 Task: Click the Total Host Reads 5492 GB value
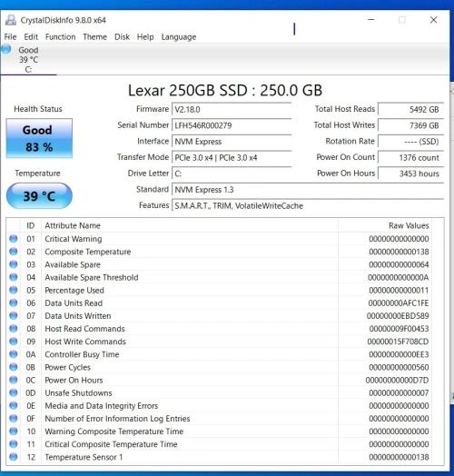[x=411, y=109]
